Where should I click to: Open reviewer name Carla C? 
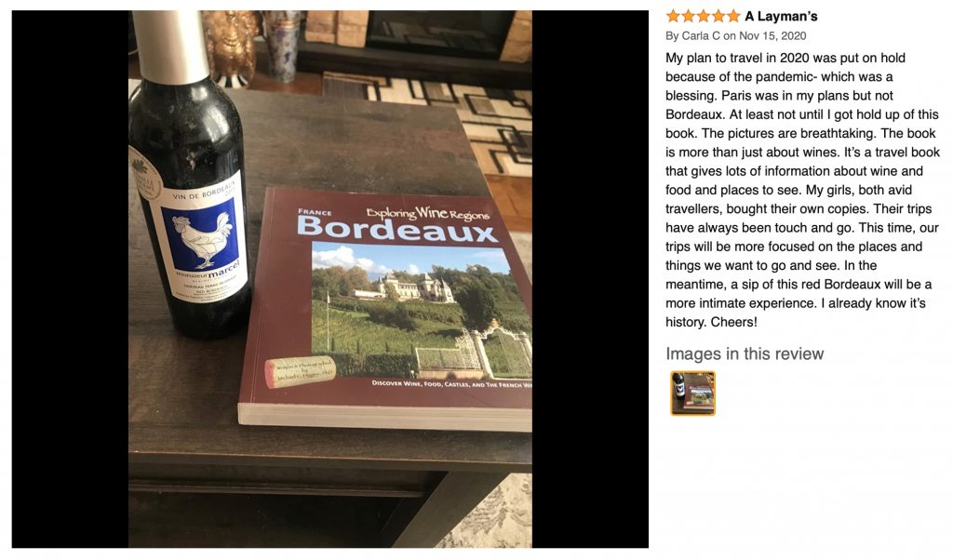tap(700, 36)
